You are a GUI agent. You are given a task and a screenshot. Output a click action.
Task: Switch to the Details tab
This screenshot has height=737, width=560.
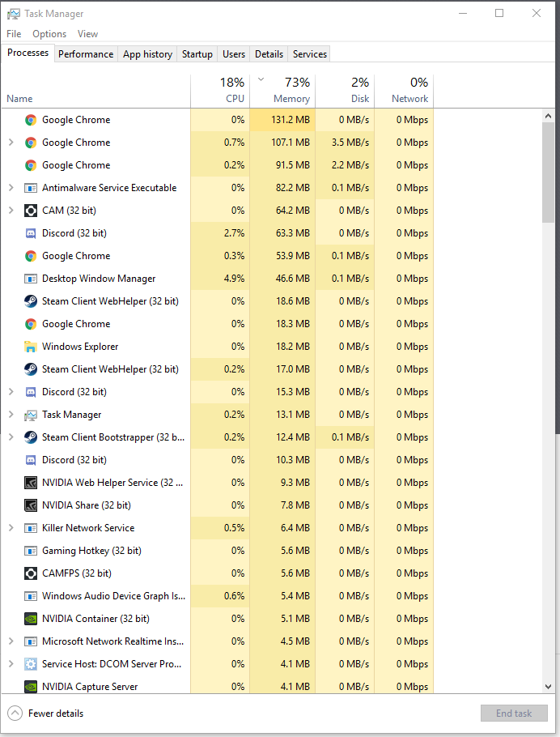269,54
